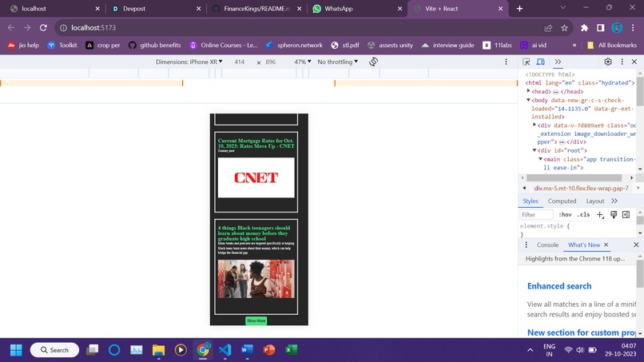Close the DevTools bottom drawer
The height and width of the screenshot is (362, 644).
tap(636, 245)
